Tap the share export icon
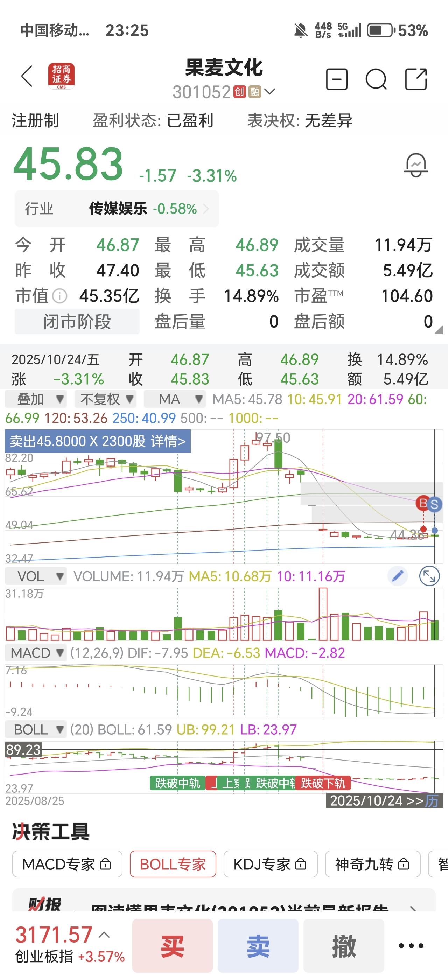The height and width of the screenshot is (980, 448). coord(416,79)
